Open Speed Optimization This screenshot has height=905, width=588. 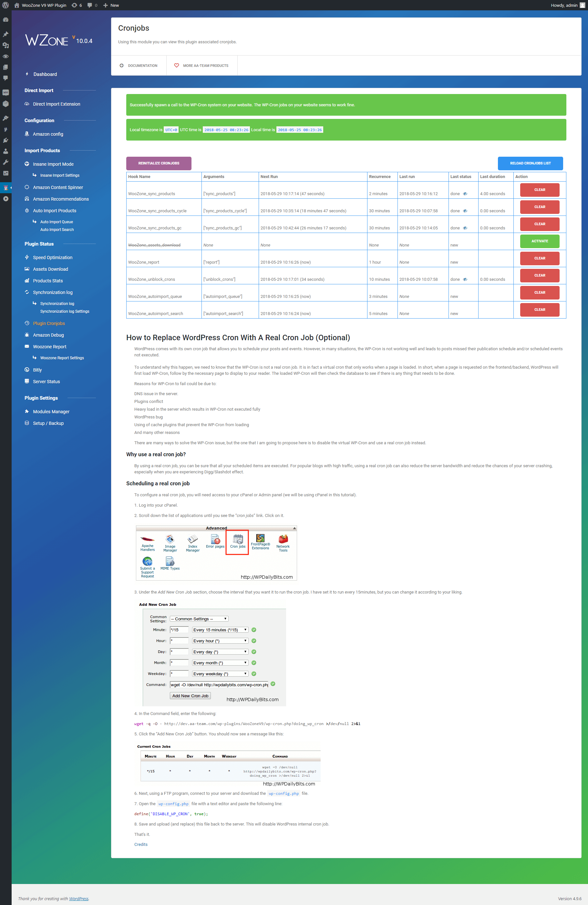click(x=52, y=258)
